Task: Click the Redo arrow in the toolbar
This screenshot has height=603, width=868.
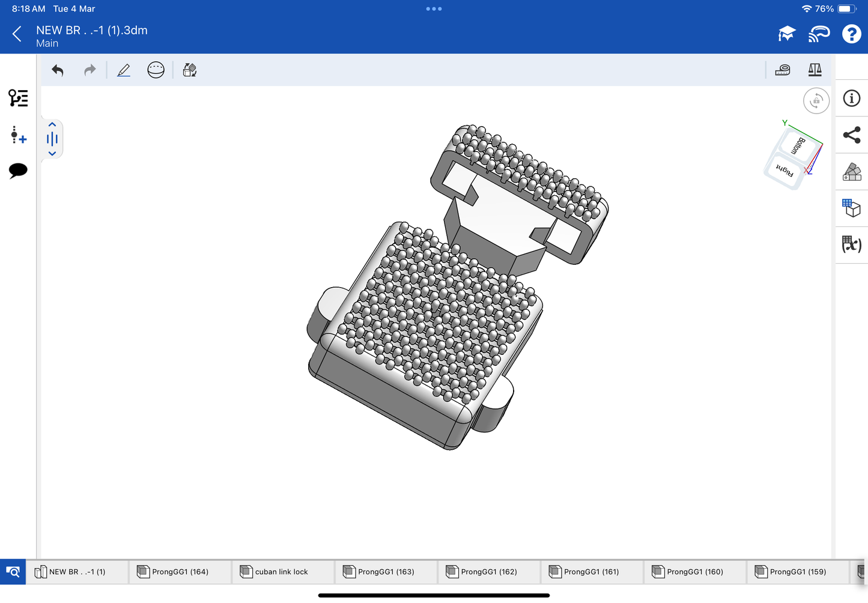Action: (90, 70)
